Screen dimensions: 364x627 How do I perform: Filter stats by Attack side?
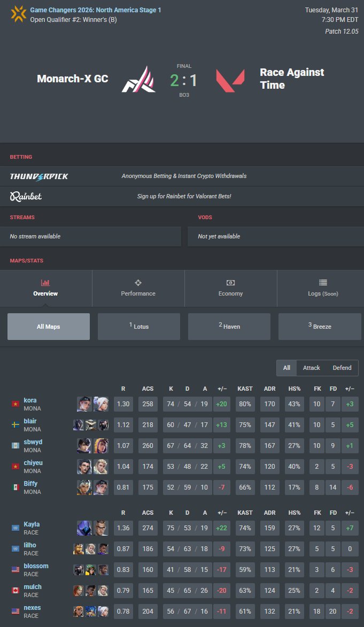pyautogui.click(x=311, y=368)
